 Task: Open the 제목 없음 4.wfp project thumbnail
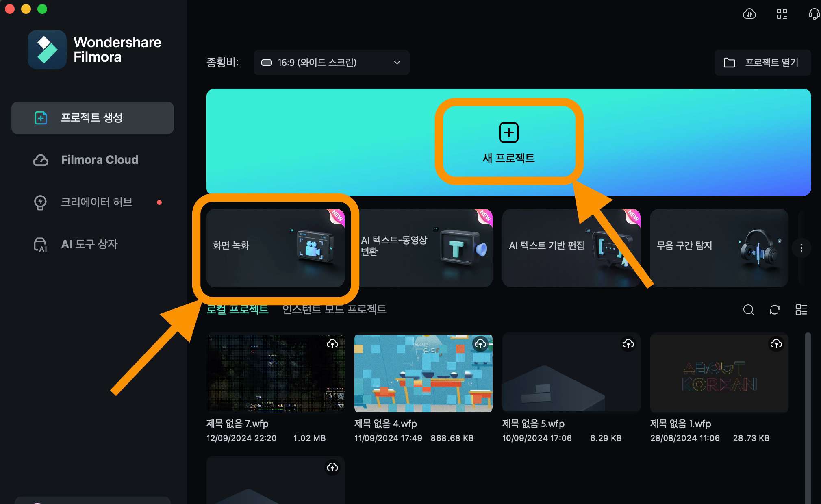pyautogui.click(x=424, y=373)
